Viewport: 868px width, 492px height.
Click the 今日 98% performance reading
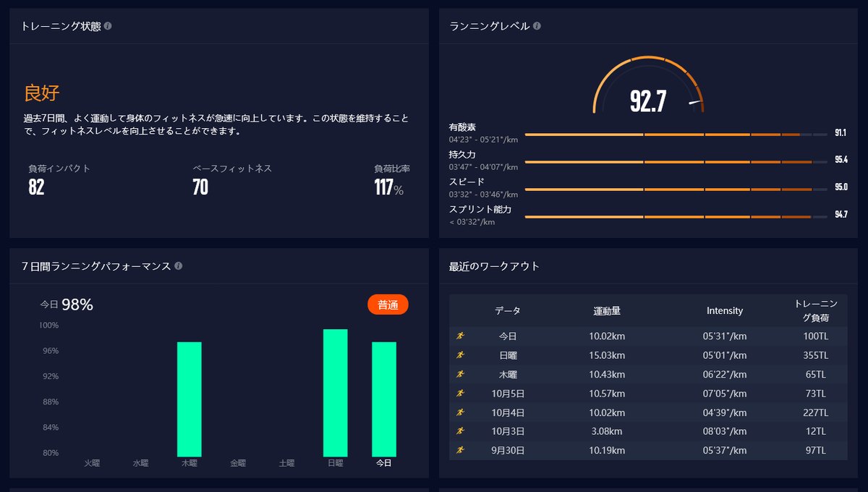(67, 305)
